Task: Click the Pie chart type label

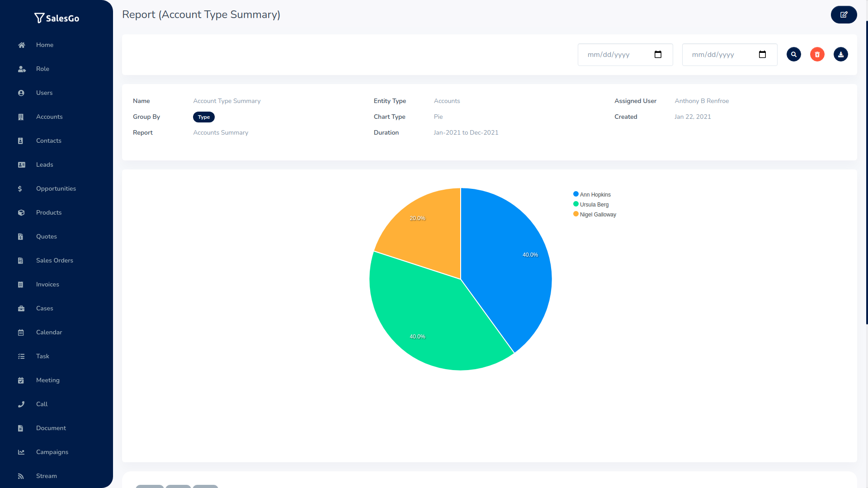Action: (x=438, y=117)
